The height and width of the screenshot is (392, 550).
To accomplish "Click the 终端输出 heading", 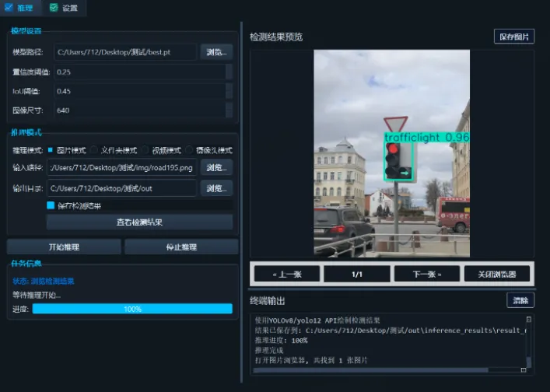I will [268, 300].
